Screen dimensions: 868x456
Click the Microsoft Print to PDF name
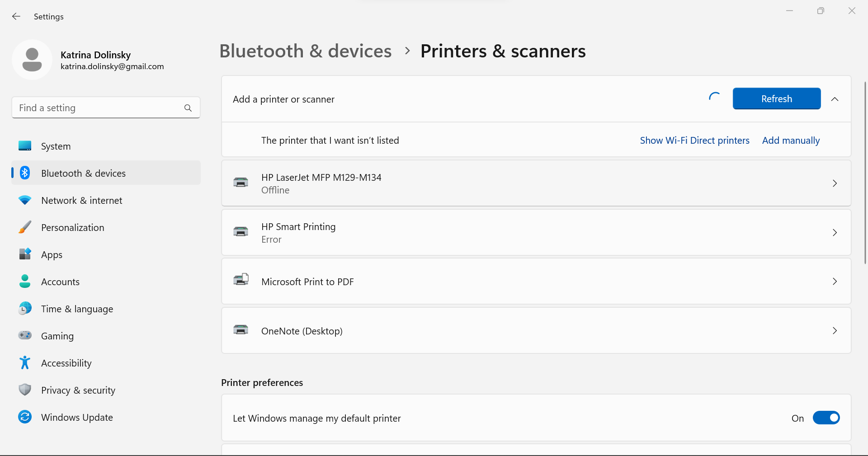307,282
